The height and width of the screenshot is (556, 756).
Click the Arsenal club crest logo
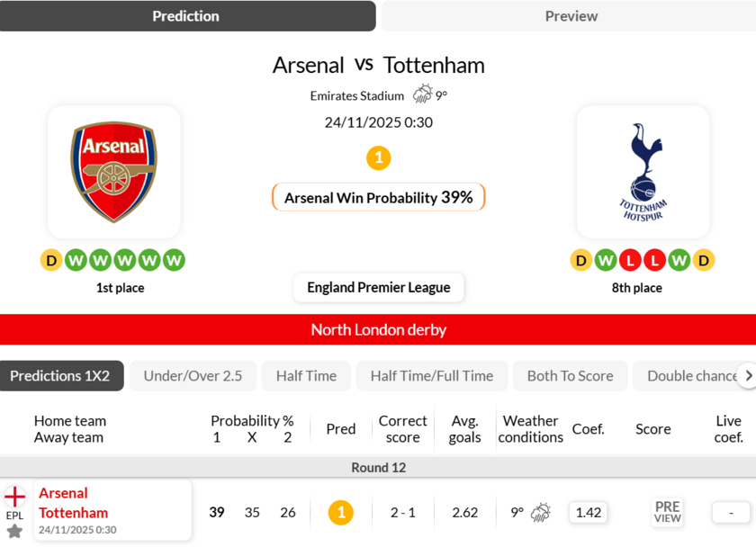114,172
